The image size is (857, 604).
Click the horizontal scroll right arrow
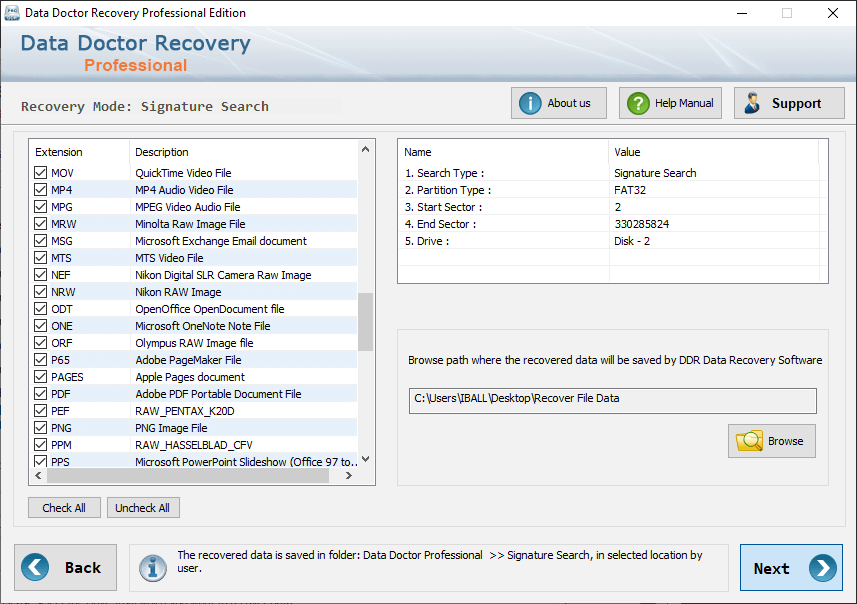pos(349,476)
